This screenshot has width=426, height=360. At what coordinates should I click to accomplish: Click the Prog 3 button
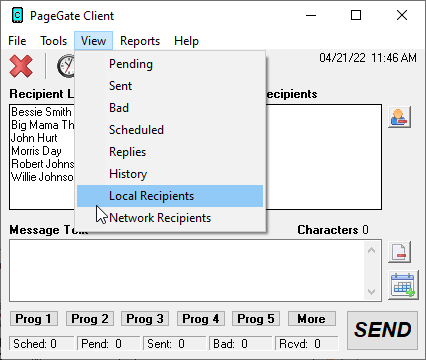pyautogui.click(x=145, y=319)
